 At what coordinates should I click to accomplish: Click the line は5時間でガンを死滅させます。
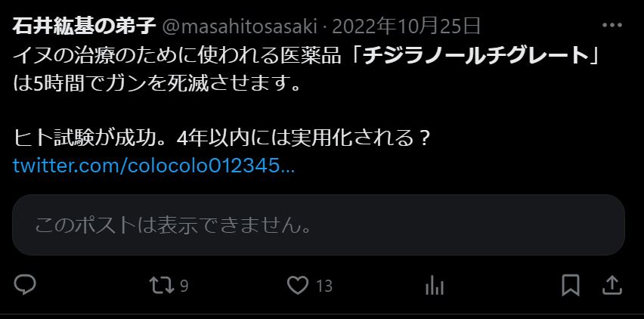point(157,84)
